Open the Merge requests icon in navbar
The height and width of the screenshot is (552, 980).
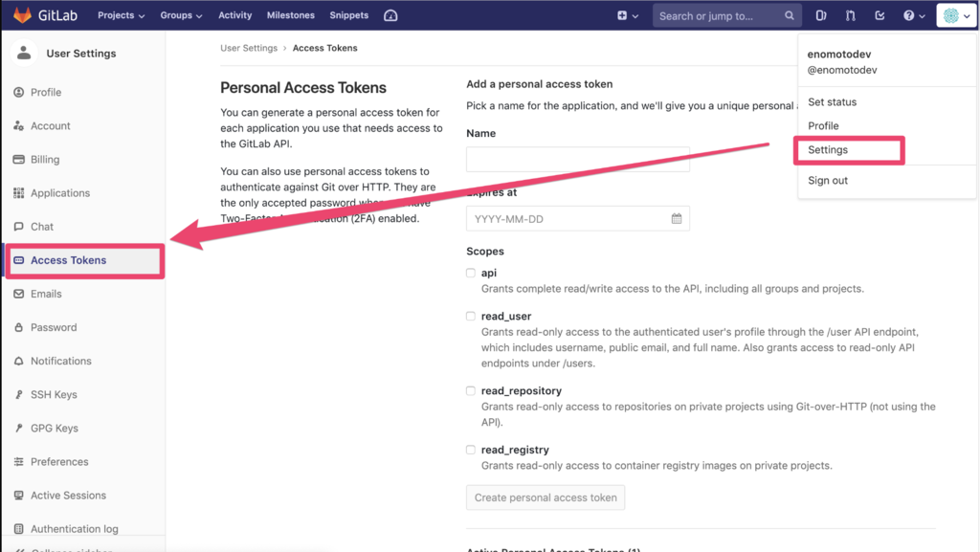point(850,15)
